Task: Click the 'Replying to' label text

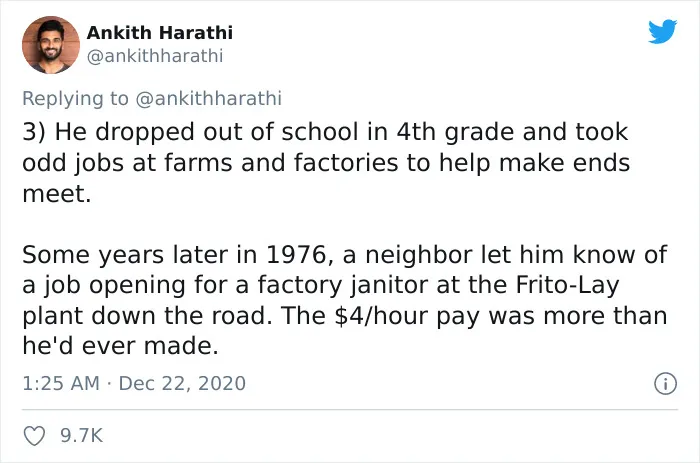Action: pyautogui.click(x=75, y=98)
